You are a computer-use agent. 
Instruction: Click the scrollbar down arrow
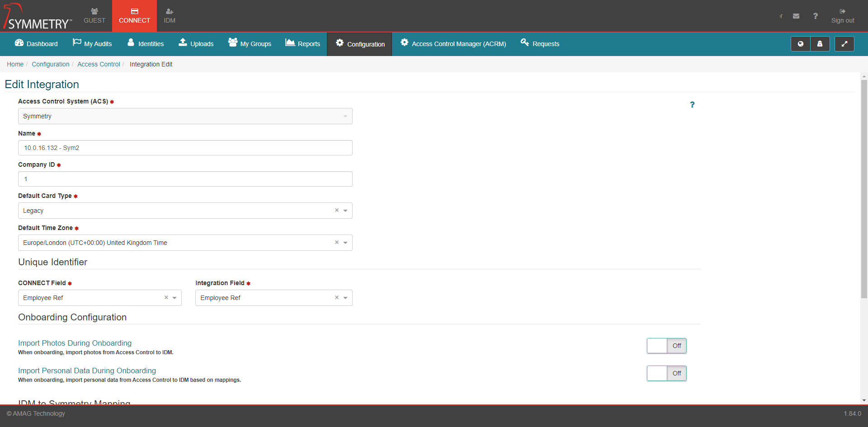coord(864,400)
